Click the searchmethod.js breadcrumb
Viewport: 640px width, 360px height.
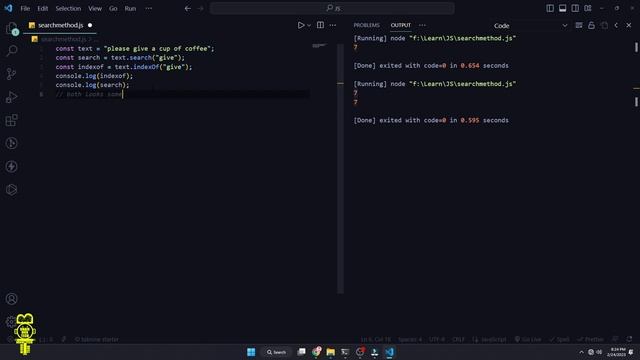pos(63,39)
